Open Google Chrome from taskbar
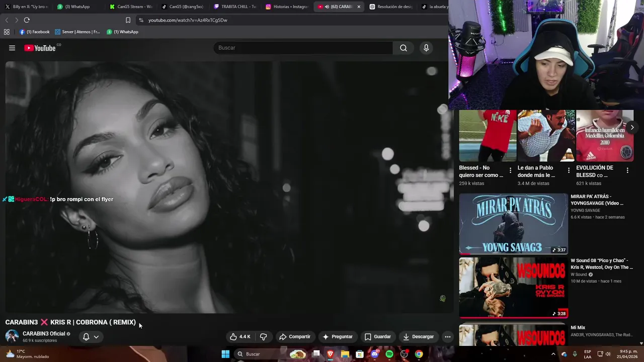644x362 pixels. [419, 354]
